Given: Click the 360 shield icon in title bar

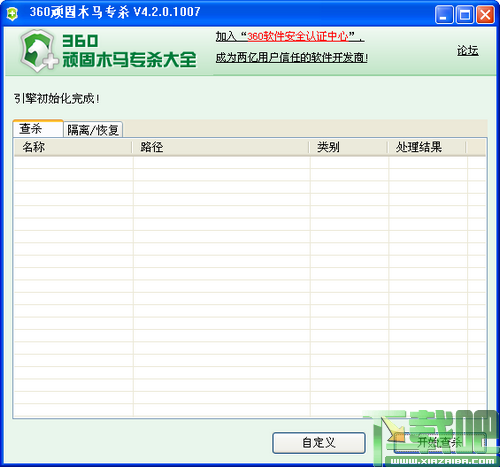Looking at the screenshot, I should 12,14.
